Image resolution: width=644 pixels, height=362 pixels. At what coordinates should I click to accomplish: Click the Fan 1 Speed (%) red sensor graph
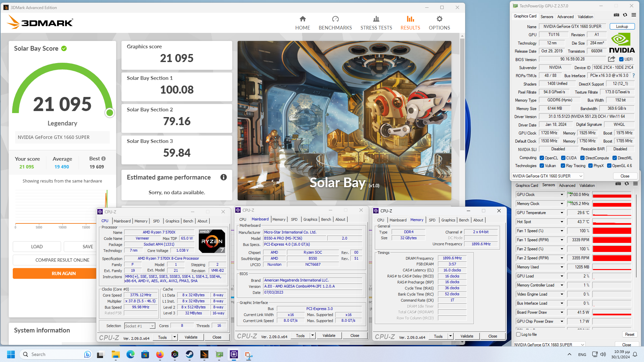click(x=612, y=231)
